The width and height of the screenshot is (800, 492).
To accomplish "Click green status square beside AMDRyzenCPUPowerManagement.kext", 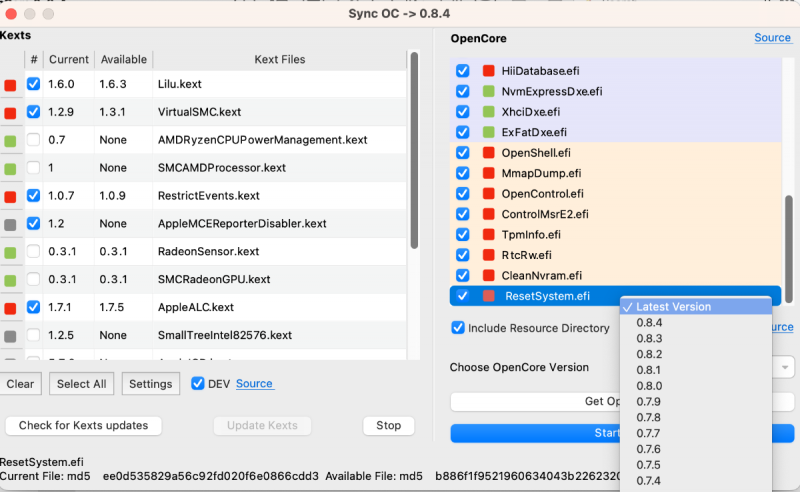I will point(10,141).
